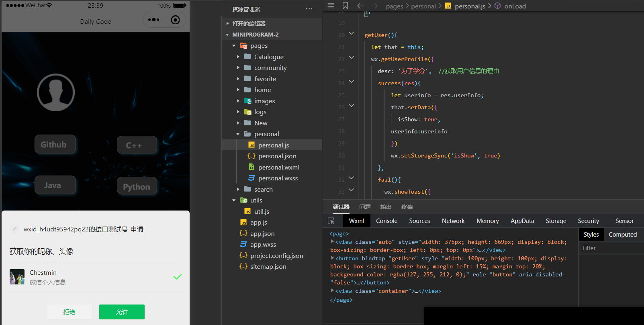Tap the simulator capsule close circle

click(x=176, y=20)
